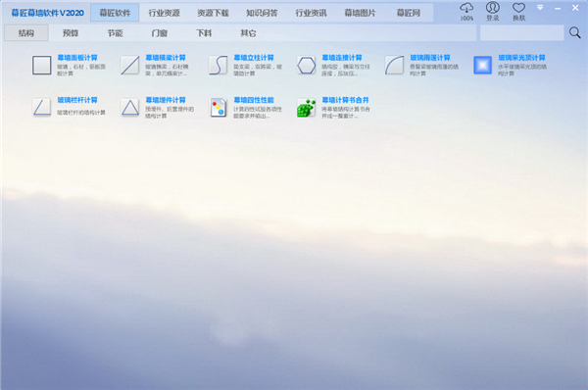588x390 pixels.
Task: Click the 幕墙埋件计算 title link
Action: click(166, 100)
